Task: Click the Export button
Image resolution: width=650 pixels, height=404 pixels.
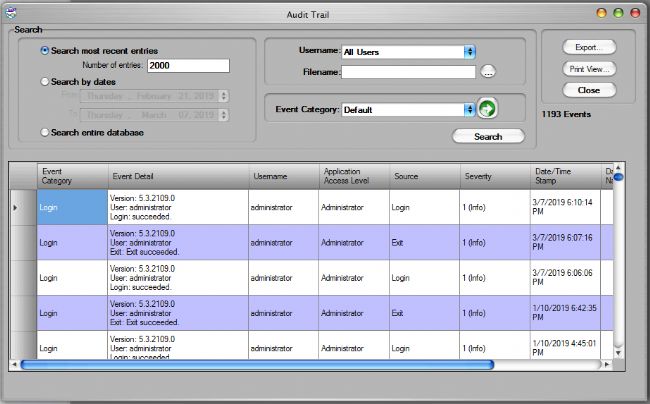Action: pyautogui.click(x=589, y=47)
